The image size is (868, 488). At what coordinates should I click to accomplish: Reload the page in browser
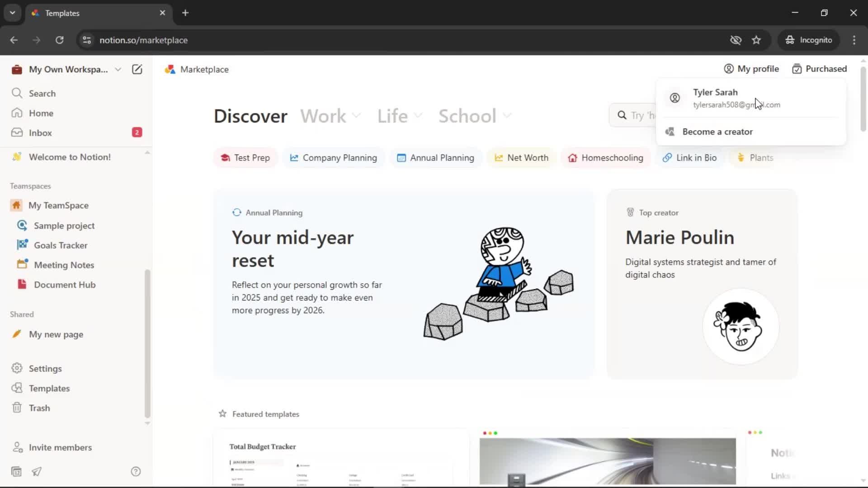pos(59,40)
